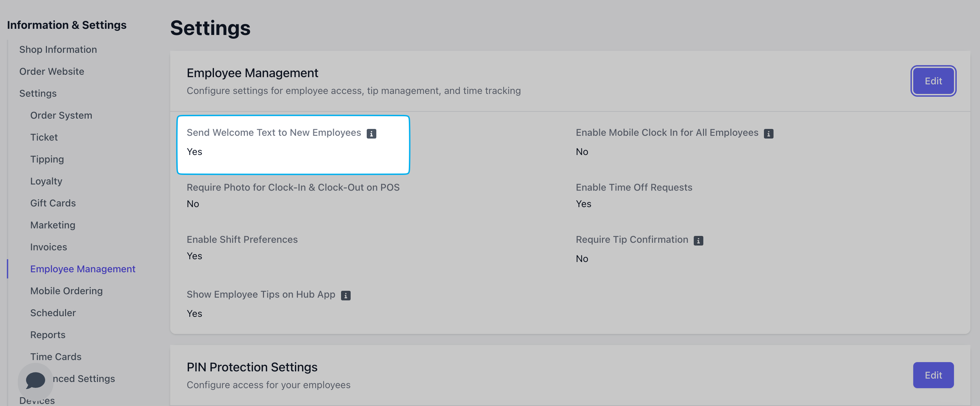
Task: Click Edit for PIN Protection Settings
Action: 933,375
